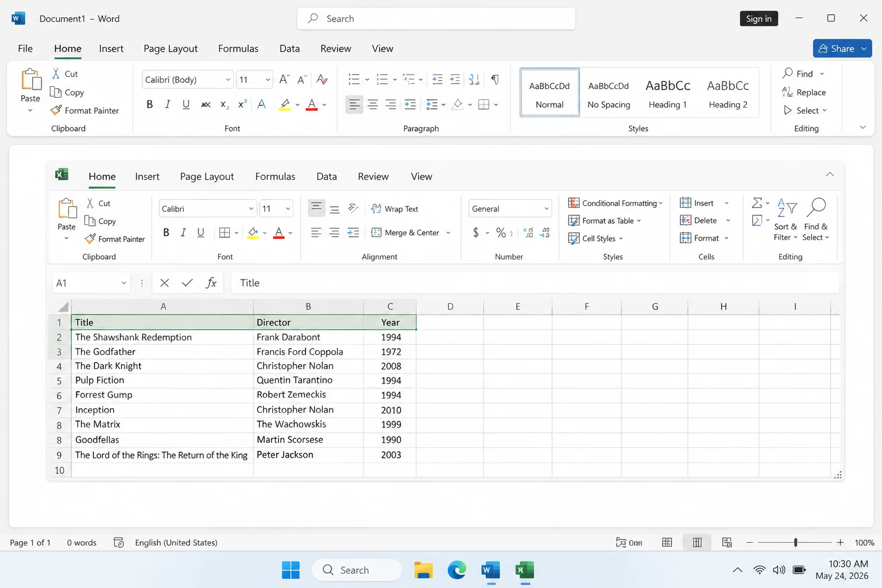Click Excel's increase decimal icon

[x=529, y=233]
